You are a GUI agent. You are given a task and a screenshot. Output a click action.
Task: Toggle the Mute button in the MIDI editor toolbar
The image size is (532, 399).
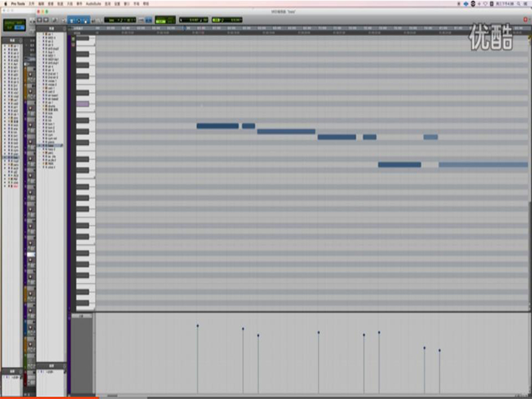44,20
